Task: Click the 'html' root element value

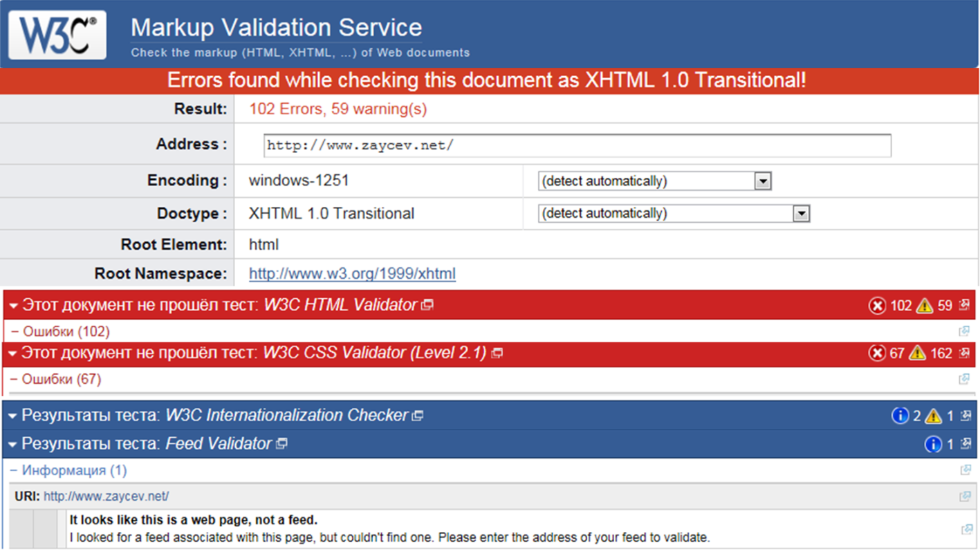Action: click(264, 244)
